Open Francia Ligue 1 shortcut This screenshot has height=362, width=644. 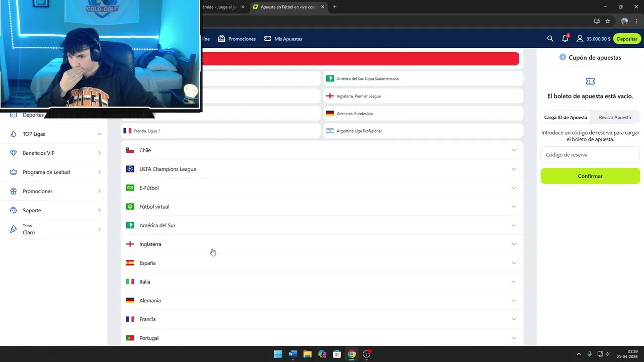220,131
